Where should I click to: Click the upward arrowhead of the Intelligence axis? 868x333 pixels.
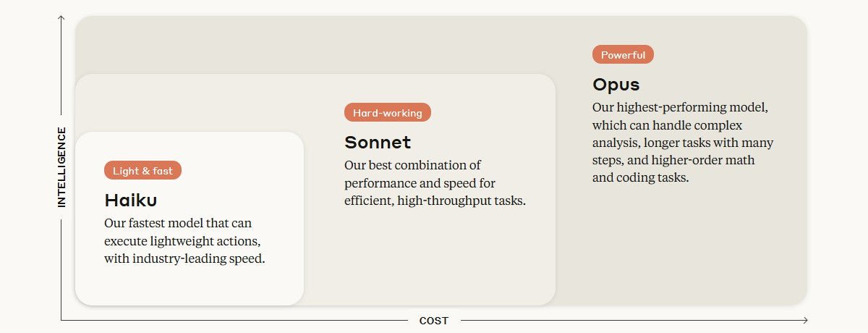(61, 17)
